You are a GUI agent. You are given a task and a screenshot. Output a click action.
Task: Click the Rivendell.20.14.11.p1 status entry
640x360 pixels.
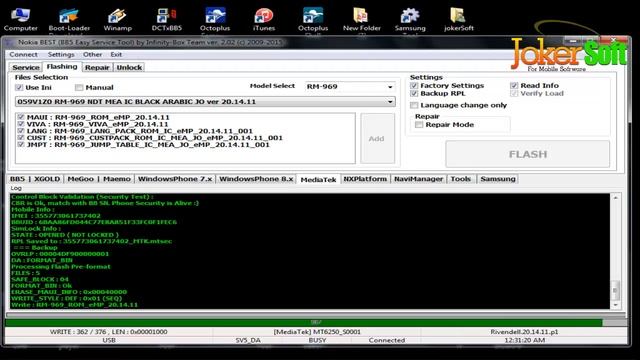[x=524, y=332]
